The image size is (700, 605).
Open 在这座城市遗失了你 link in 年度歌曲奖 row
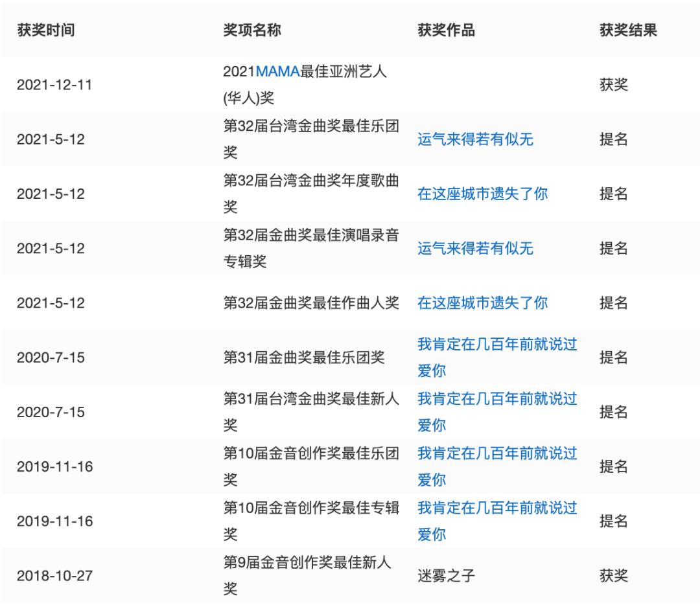(483, 194)
